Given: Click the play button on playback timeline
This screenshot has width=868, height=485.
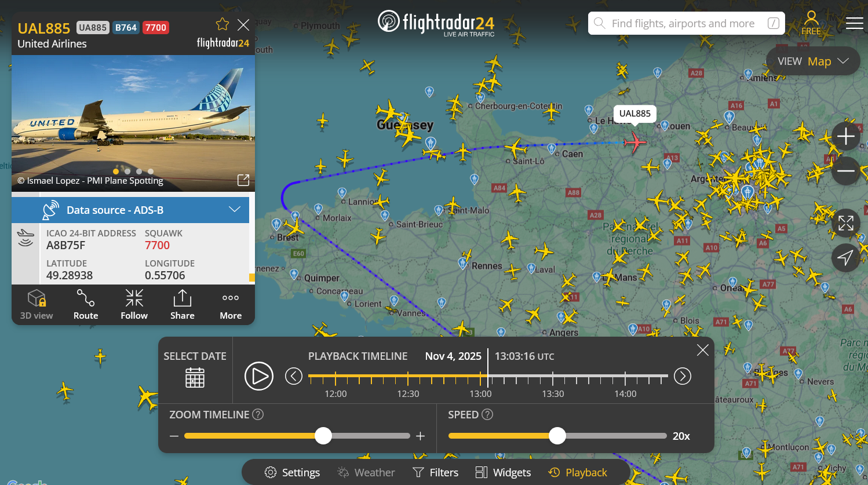Looking at the screenshot, I should click(259, 376).
